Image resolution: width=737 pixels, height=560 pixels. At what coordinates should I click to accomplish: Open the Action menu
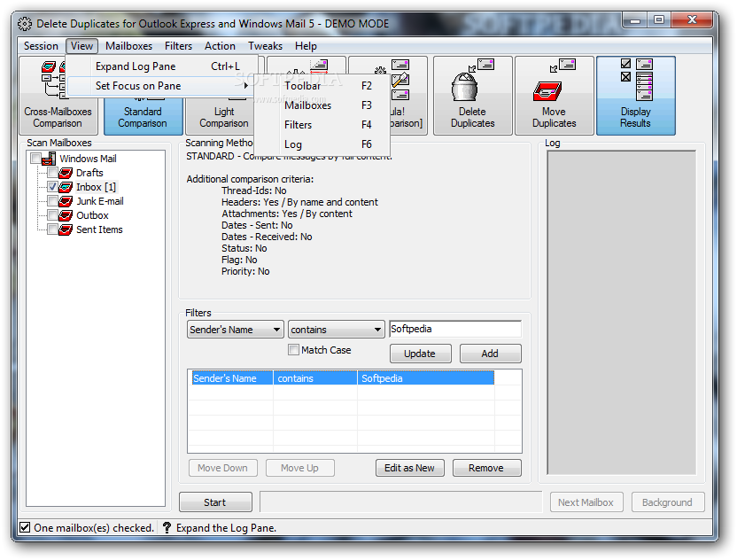[220, 46]
